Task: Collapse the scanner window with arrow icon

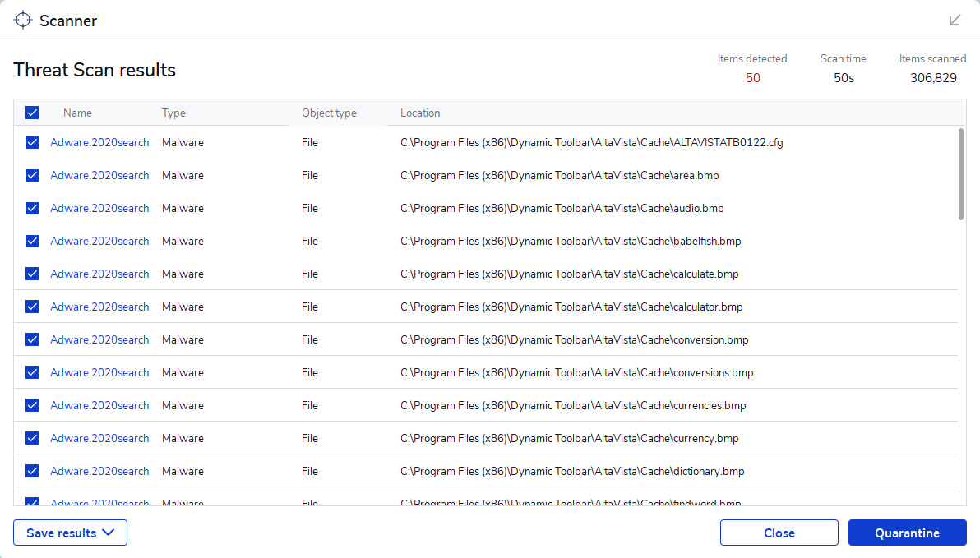Action: pos(955,20)
